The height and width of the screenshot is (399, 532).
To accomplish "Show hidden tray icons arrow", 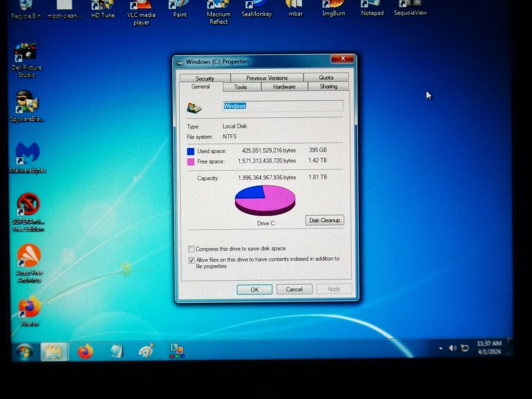I will pos(441,348).
